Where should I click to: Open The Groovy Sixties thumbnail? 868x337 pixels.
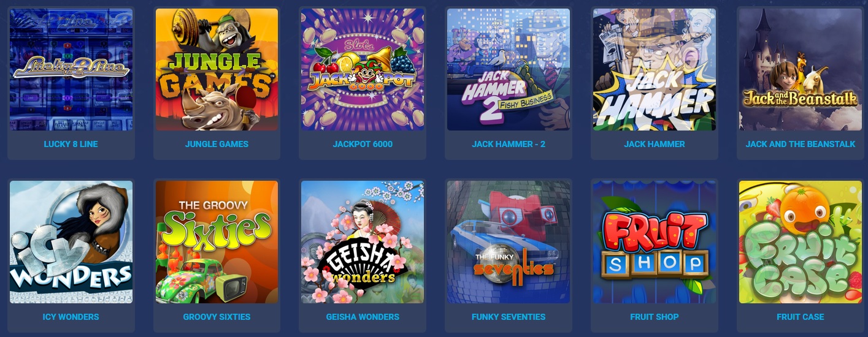(217, 242)
